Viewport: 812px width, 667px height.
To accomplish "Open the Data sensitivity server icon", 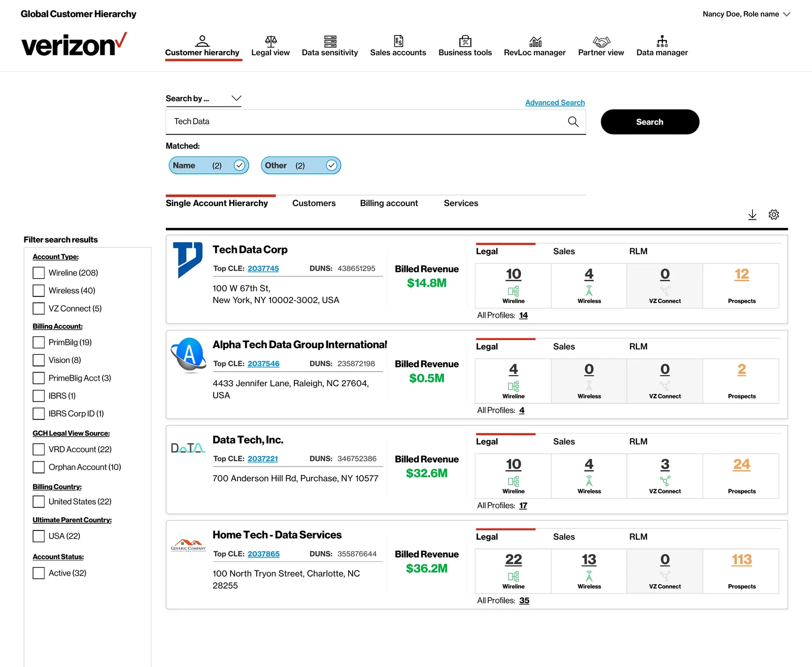I will point(330,41).
